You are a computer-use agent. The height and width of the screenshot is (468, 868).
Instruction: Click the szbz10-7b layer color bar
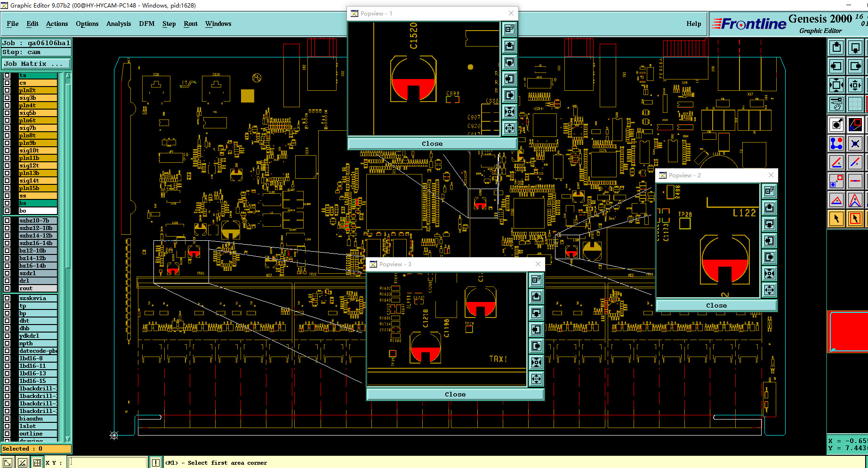(38, 221)
